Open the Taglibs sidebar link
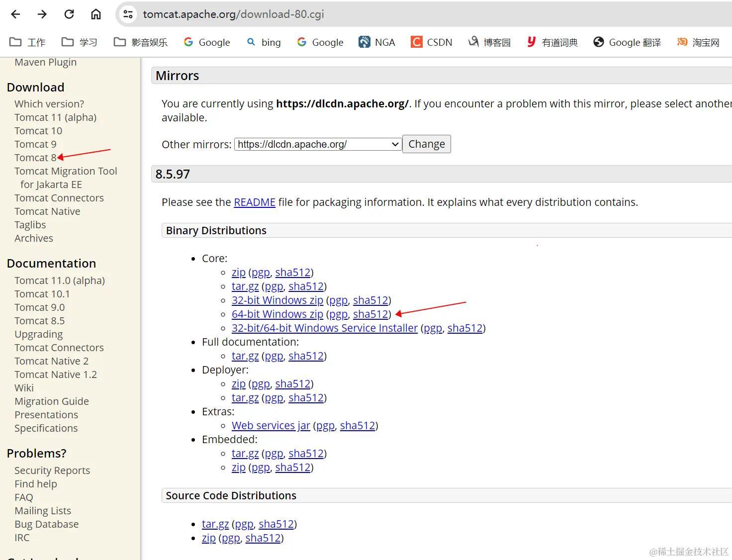Image resolution: width=732 pixels, height=560 pixels. (x=30, y=225)
